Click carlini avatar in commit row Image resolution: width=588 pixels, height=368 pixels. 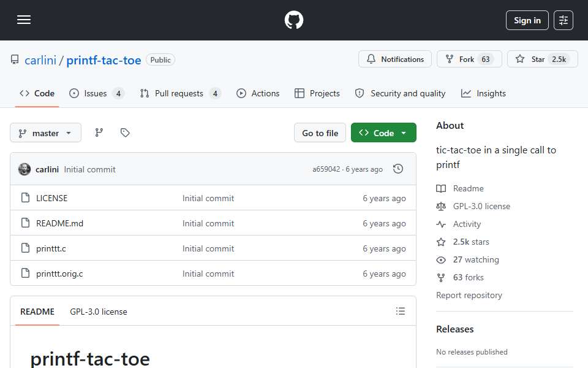click(x=24, y=169)
